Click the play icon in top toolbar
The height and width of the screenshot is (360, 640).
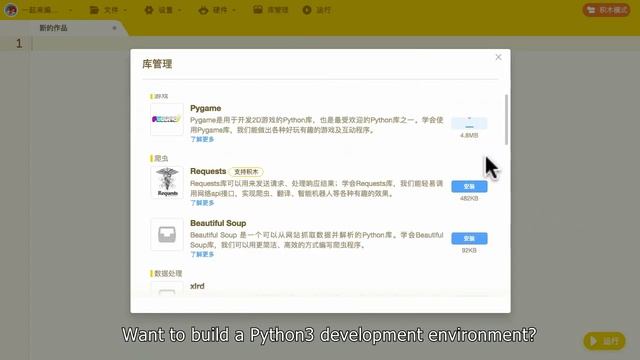click(307, 10)
